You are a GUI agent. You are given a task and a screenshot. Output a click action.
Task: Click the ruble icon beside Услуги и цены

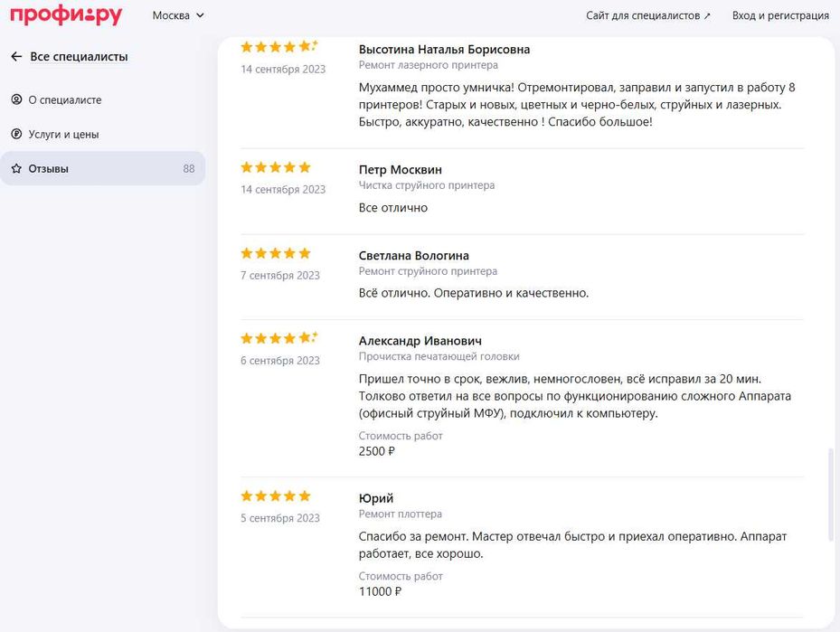16,134
